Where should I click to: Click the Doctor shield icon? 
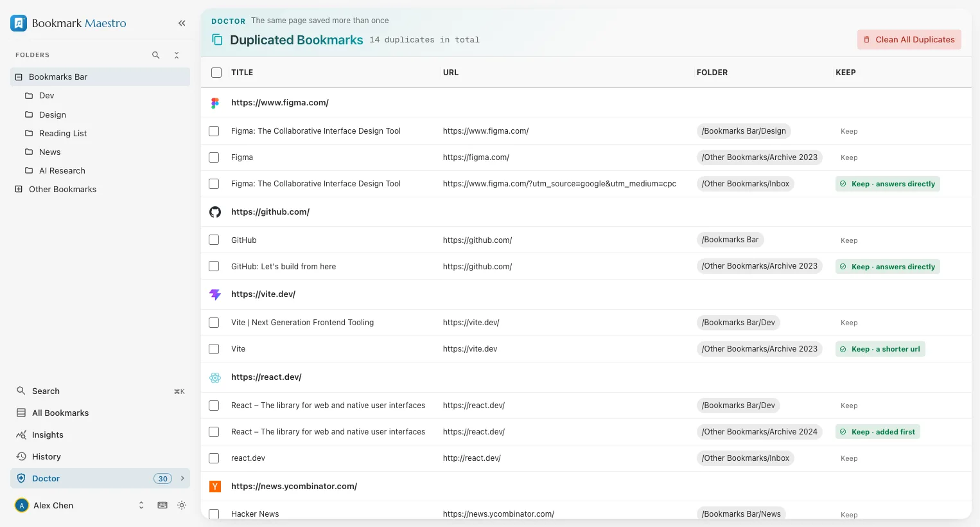click(x=21, y=478)
